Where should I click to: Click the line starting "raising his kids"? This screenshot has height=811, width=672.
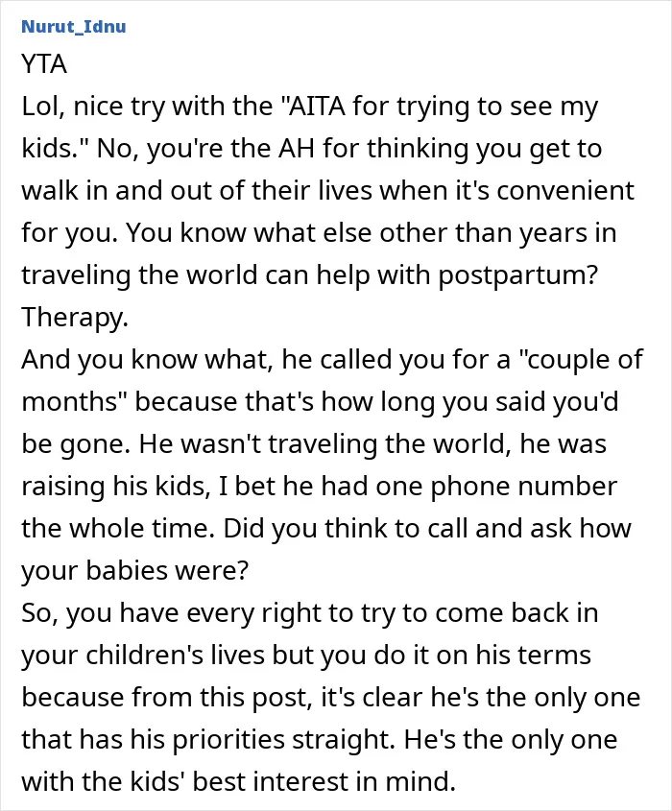[x=319, y=487]
